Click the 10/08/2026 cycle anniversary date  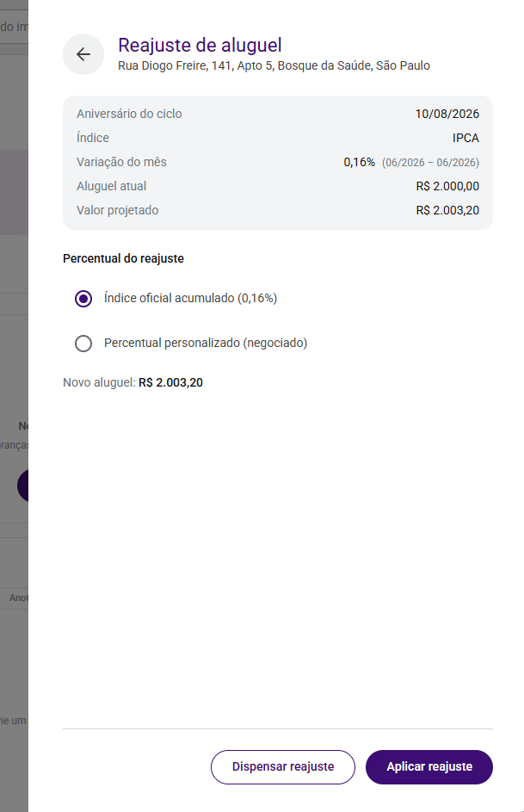point(447,114)
